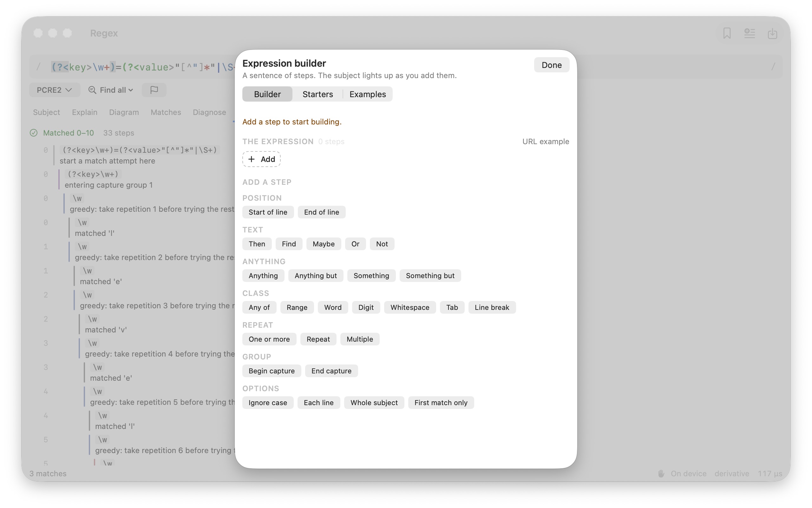Switch to the Builder tab
The height and width of the screenshot is (508, 812).
[267, 94]
